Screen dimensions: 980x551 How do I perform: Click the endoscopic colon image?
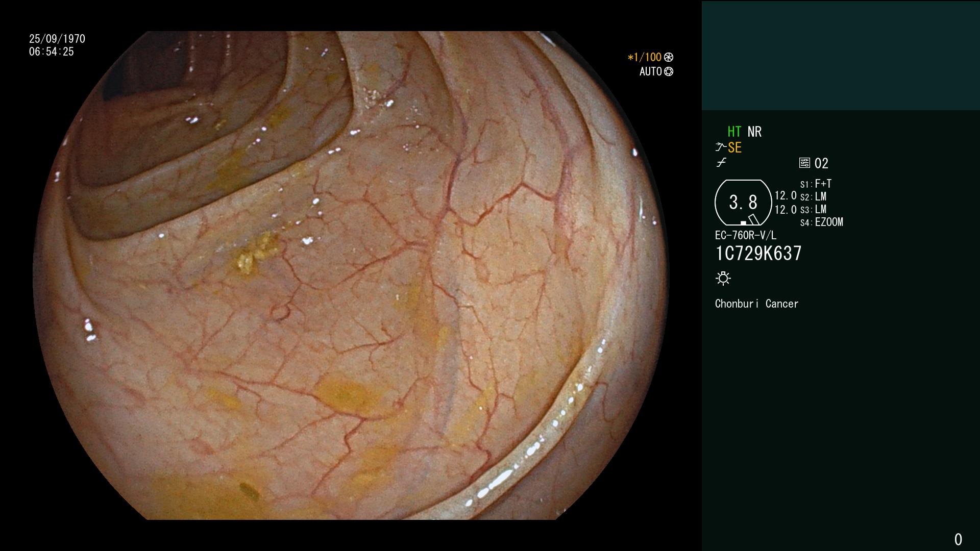click(351, 275)
